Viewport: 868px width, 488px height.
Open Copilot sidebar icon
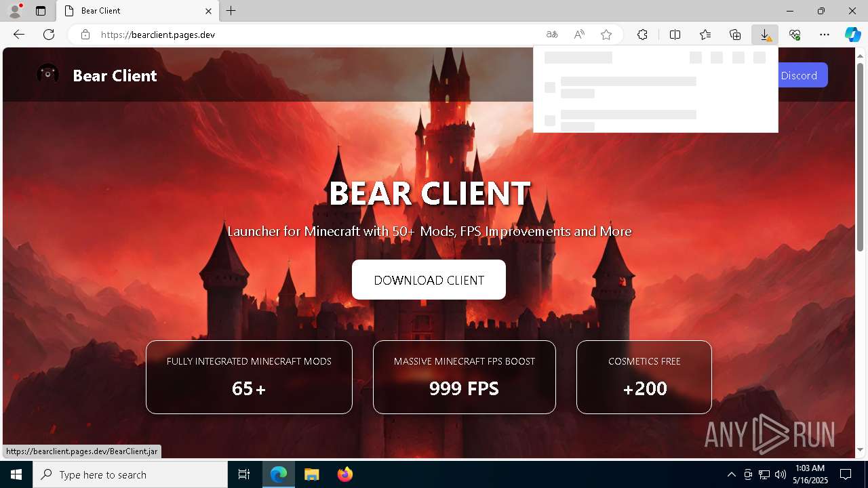pos(852,35)
